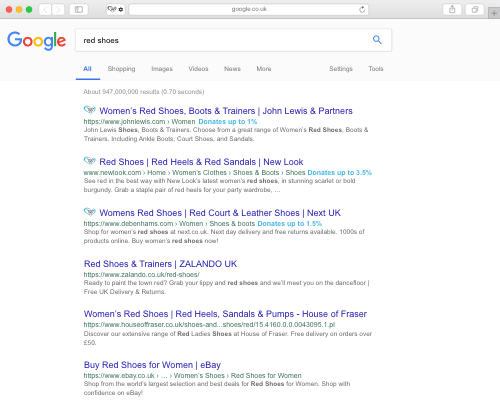Click 'Donates up to 3.5%' label
Screen dimensions: 500x400
339,173
